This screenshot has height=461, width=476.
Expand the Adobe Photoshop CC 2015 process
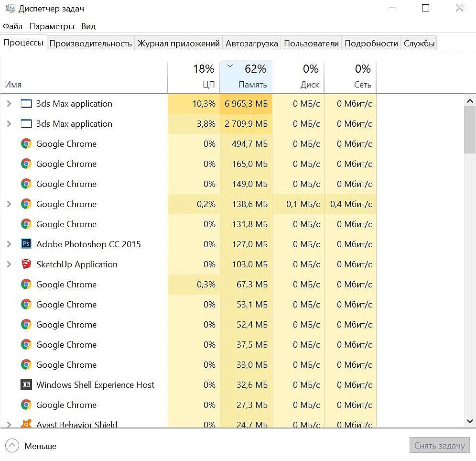click(9, 244)
